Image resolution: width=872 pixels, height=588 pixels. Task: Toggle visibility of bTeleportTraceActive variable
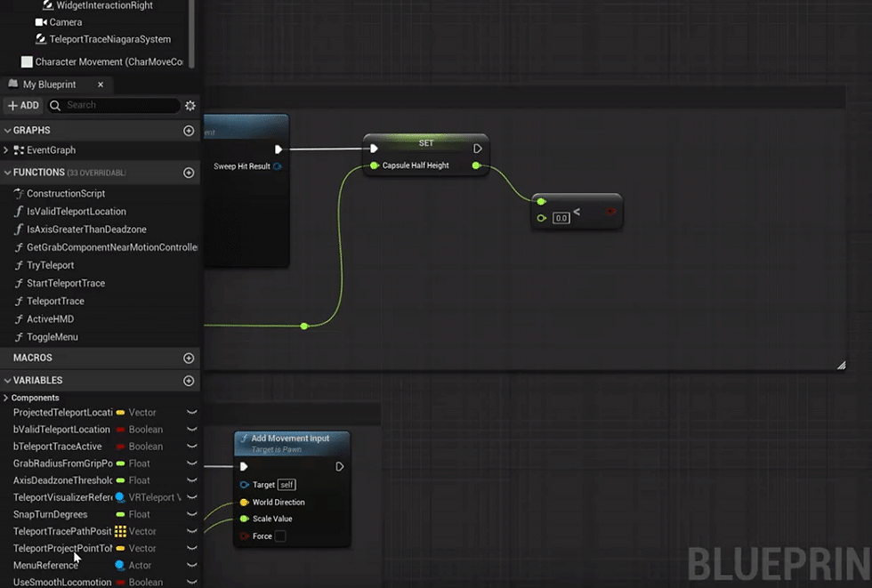point(192,447)
